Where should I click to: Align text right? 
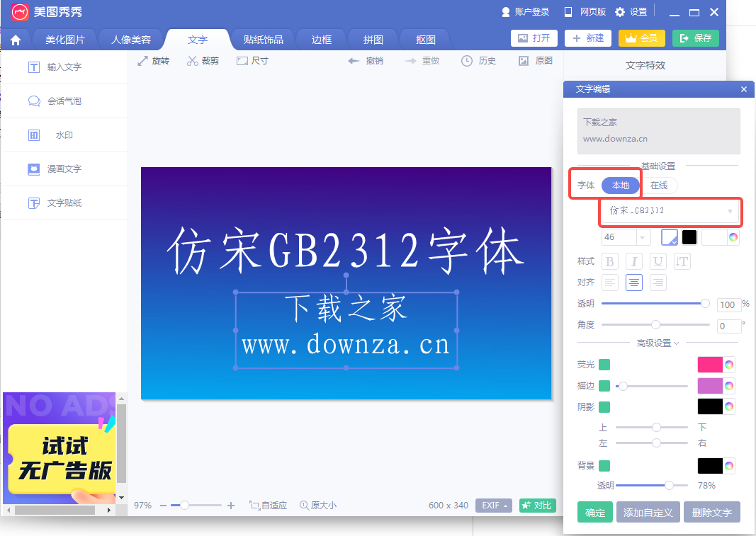(658, 283)
